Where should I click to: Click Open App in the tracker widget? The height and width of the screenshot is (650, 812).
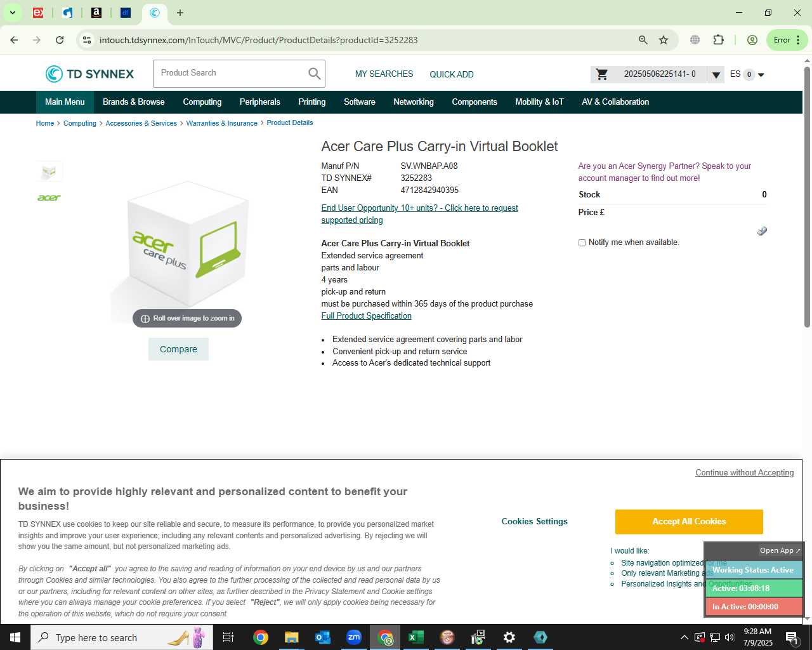coord(780,551)
